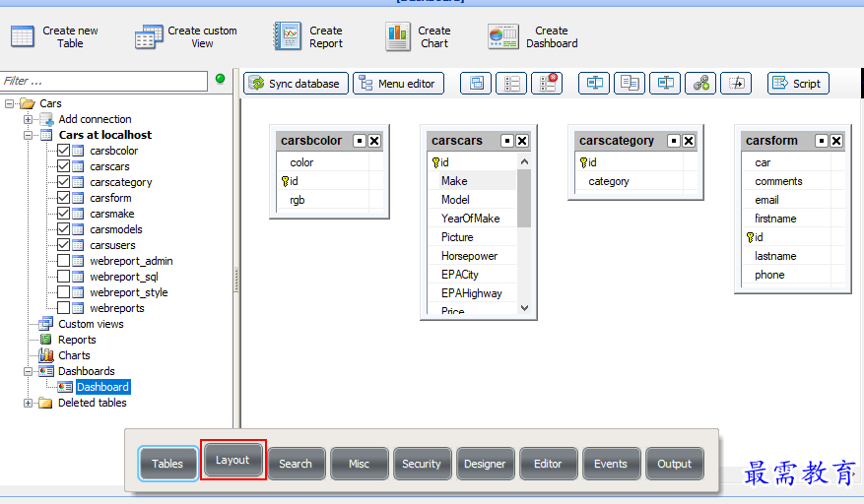This screenshot has width=864, height=504.
Task: Close the carsbcolor table box
Action: pos(374,141)
